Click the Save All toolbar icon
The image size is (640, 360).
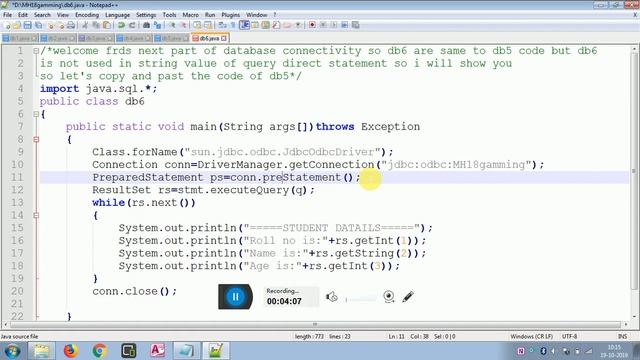38,25
